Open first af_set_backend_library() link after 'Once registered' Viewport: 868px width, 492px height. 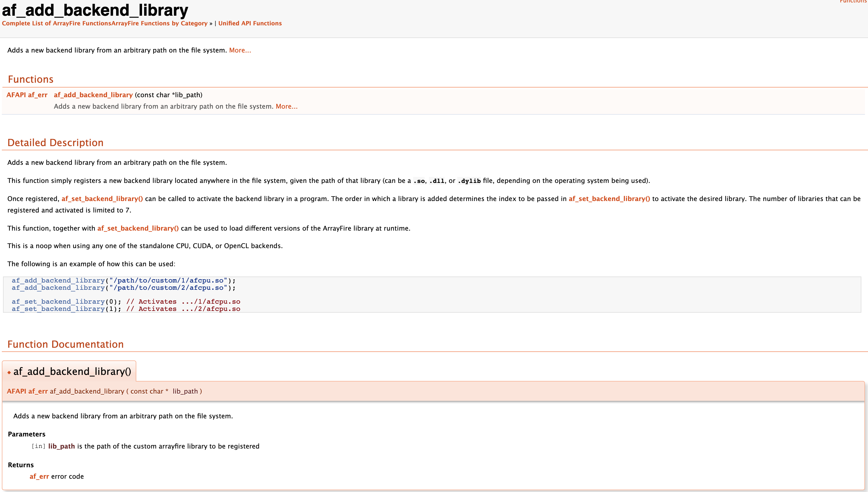tap(102, 199)
